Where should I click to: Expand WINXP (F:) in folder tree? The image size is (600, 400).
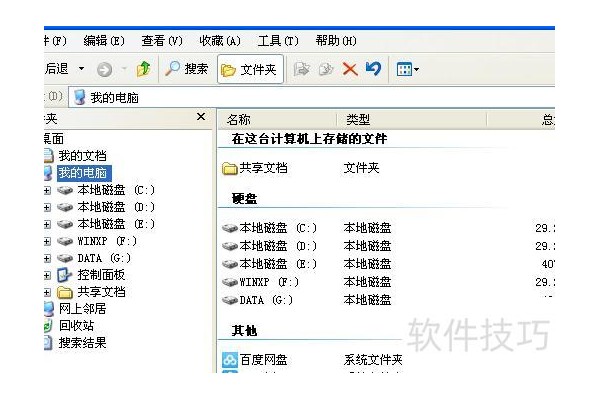tap(47, 241)
